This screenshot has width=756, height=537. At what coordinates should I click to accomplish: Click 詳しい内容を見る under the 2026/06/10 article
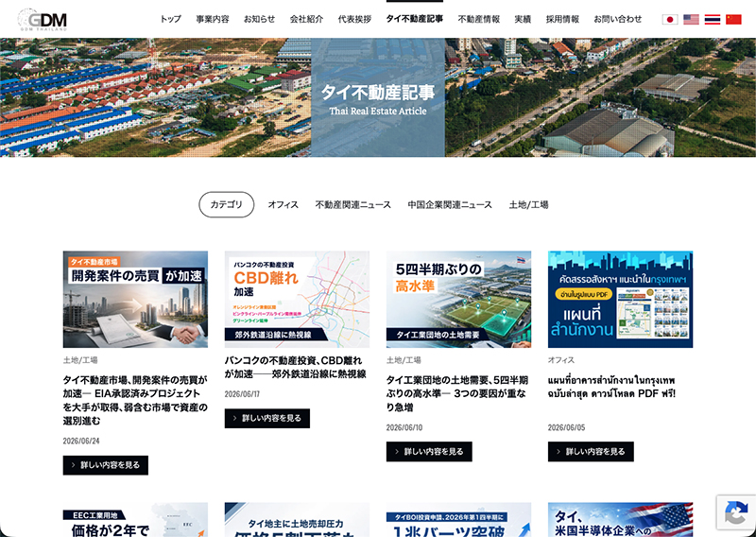click(x=429, y=452)
